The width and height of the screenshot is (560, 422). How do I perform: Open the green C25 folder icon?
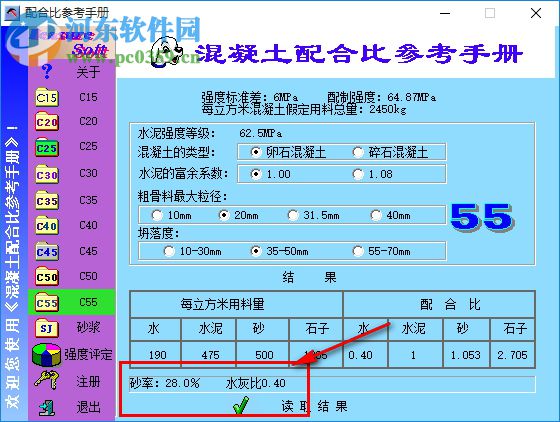(x=47, y=148)
